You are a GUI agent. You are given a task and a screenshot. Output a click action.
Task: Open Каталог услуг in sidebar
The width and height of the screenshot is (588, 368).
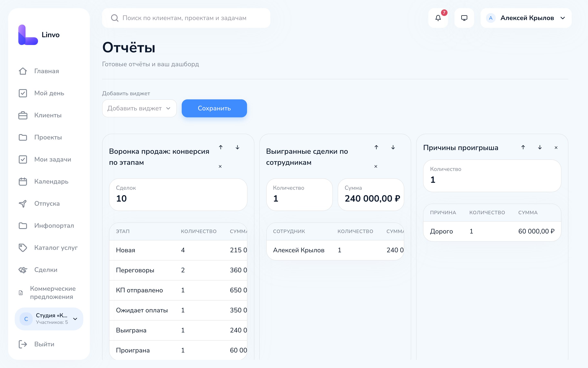49,248
